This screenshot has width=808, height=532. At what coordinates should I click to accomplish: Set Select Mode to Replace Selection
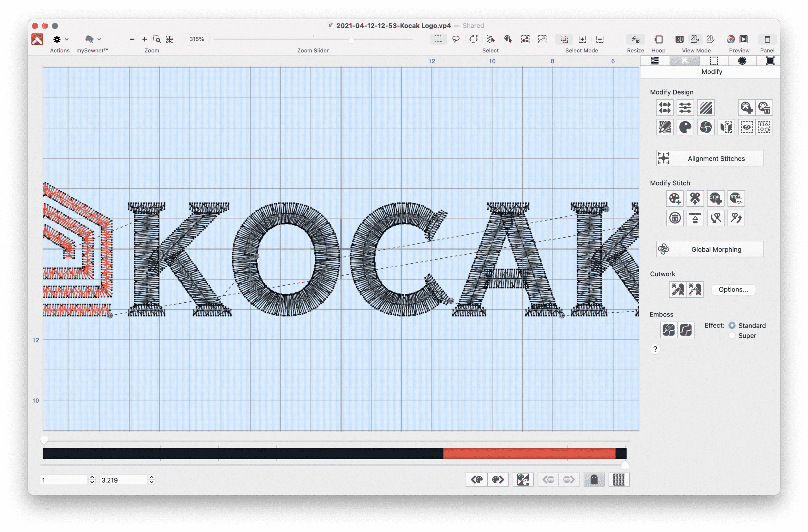point(564,39)
